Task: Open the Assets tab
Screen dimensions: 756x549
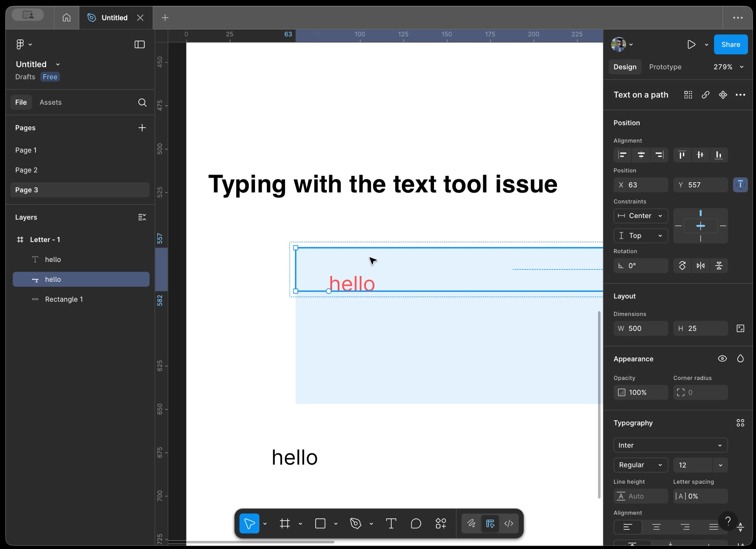Action: pos(51,102)
